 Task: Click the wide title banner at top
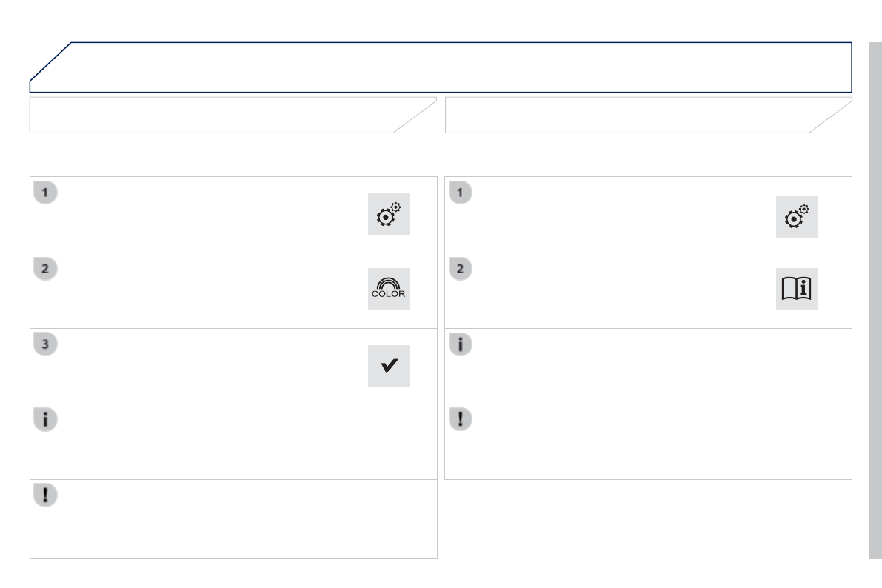pyautogui.click(x=444, y=67)
